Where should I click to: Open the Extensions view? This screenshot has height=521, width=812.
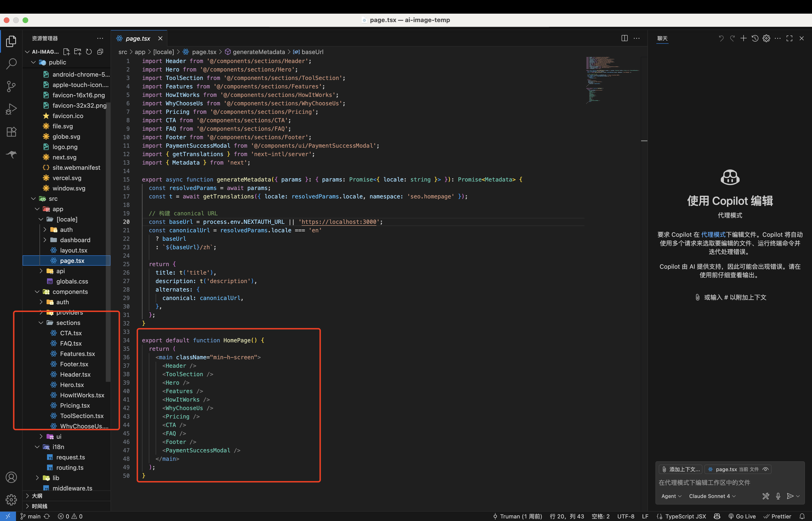[11, 132]
